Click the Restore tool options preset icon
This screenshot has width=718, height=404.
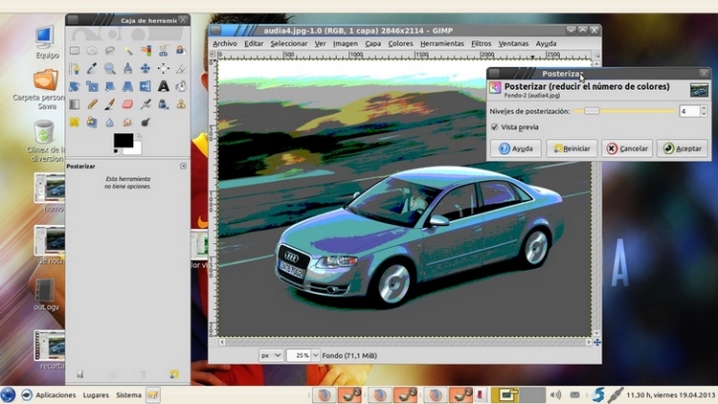112,374
